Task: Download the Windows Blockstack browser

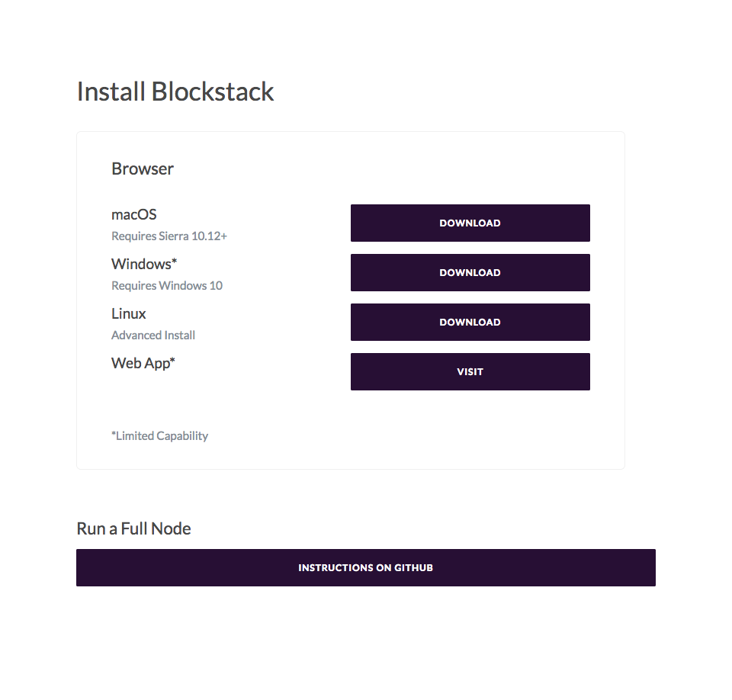Action: [470, 272]
